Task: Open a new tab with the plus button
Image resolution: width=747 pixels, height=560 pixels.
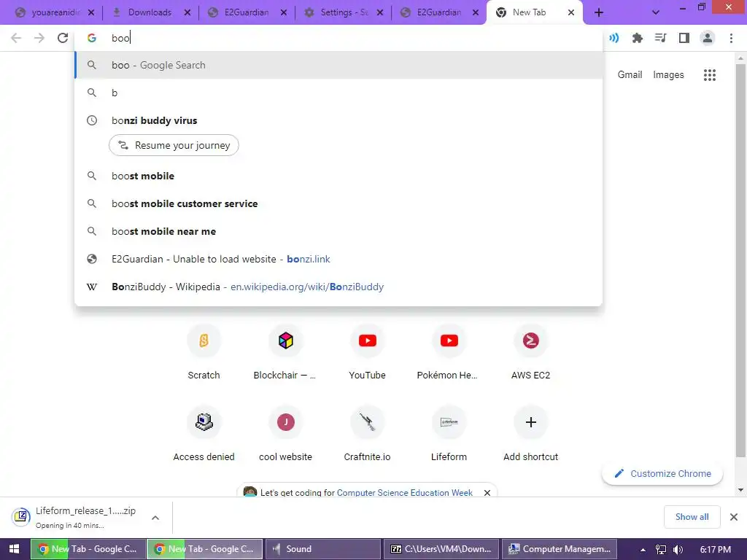Action: pyautogui.click(x=599, y=13)
